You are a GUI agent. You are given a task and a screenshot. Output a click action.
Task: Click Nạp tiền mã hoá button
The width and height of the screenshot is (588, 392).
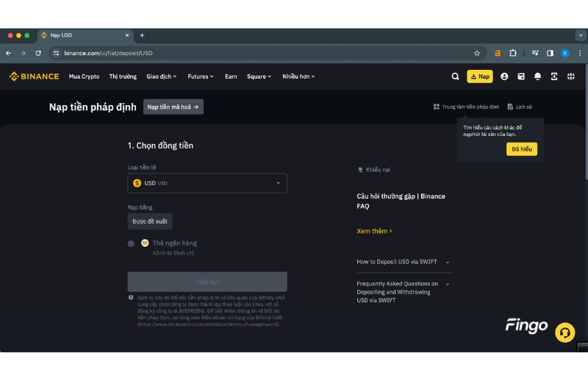[173, 107]
